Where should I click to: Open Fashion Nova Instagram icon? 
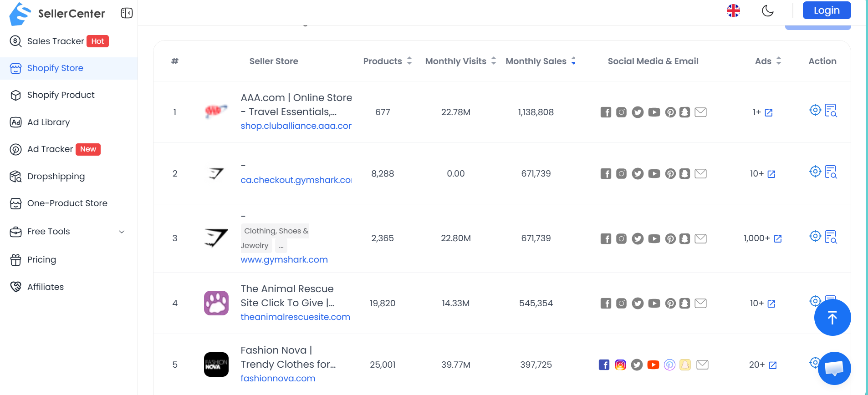[x=620, y=365]
